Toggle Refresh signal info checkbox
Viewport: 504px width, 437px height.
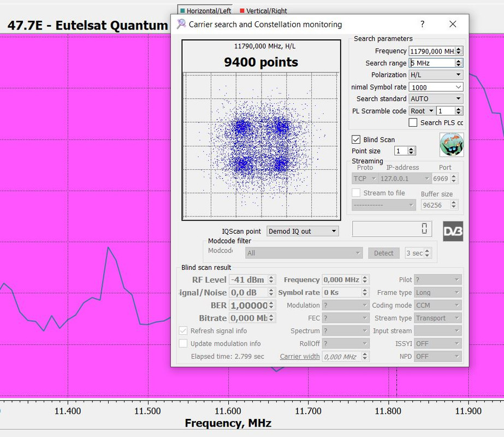coord(183,330)
